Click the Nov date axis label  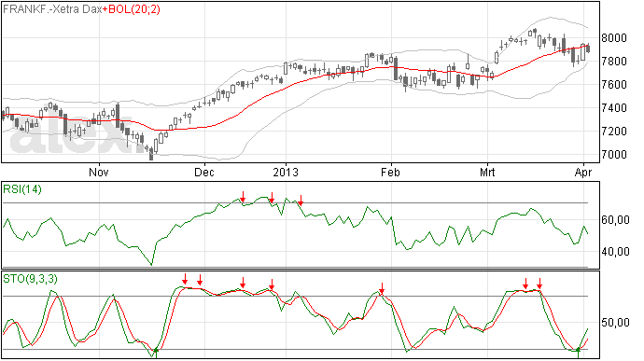click(99, 172)
